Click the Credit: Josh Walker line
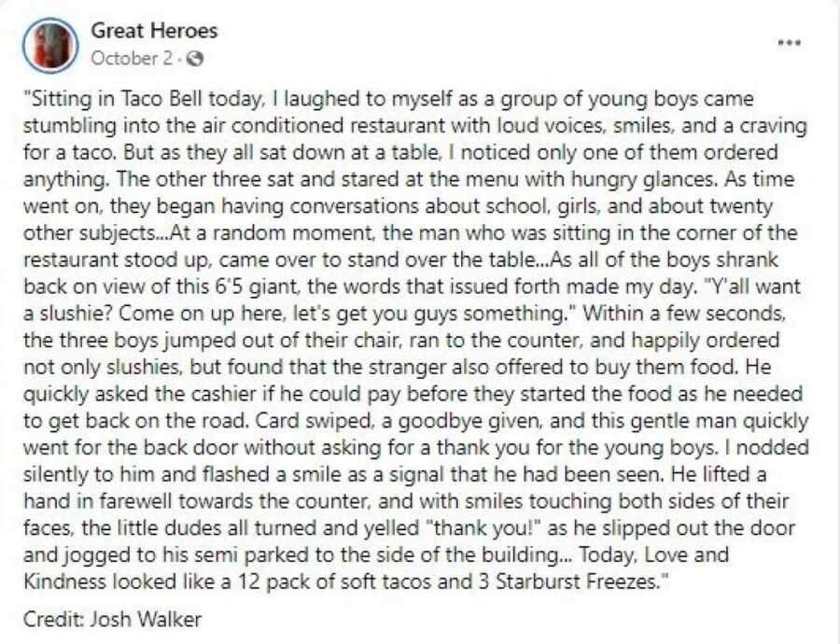 tap(113, 619)
